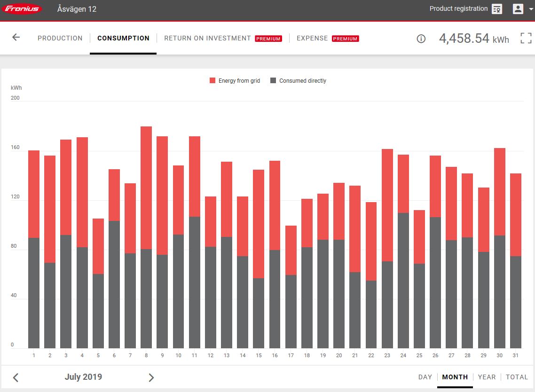Screen dimensions: 535x392
Task: Open the Expense premium tab
Action: [x=312, y=38]
